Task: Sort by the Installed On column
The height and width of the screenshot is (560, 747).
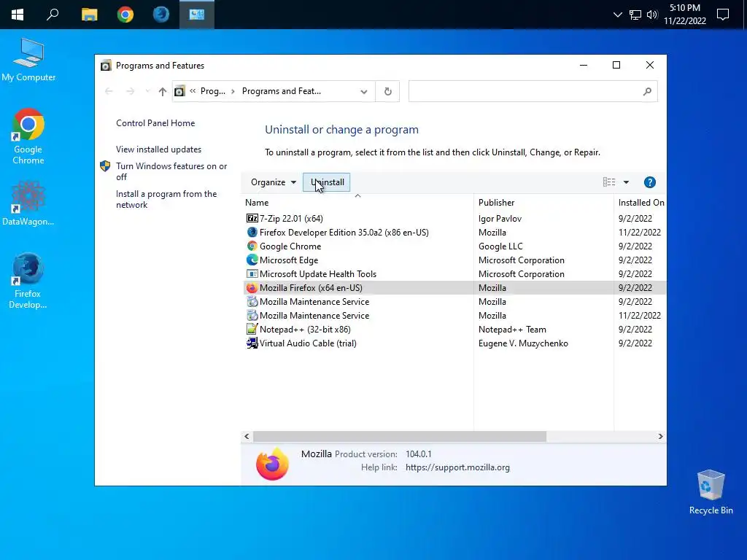Action: [640, 203]
